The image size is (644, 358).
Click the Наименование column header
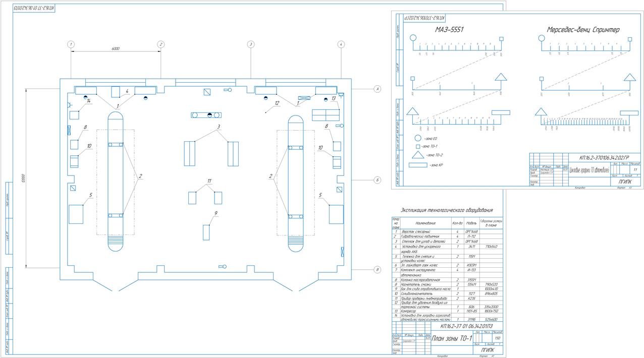coord(425,222)
